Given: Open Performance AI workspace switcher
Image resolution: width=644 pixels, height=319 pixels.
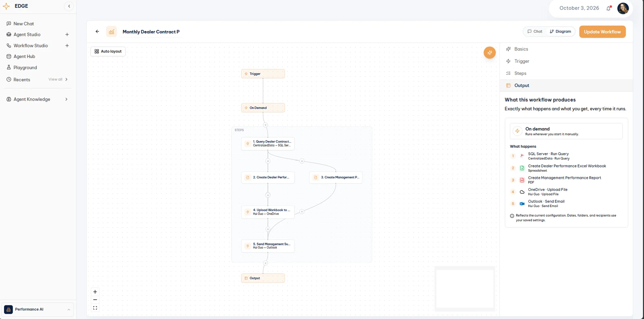Looking at the screenshot, I should 38,309.
